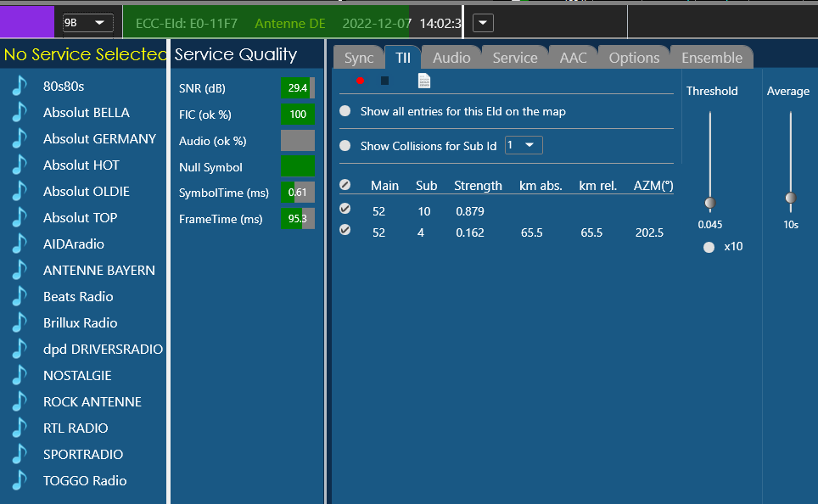The height and width of the screenshot is (504, 818).
Task: Open the Audio tab
Action: click(451, 58)
